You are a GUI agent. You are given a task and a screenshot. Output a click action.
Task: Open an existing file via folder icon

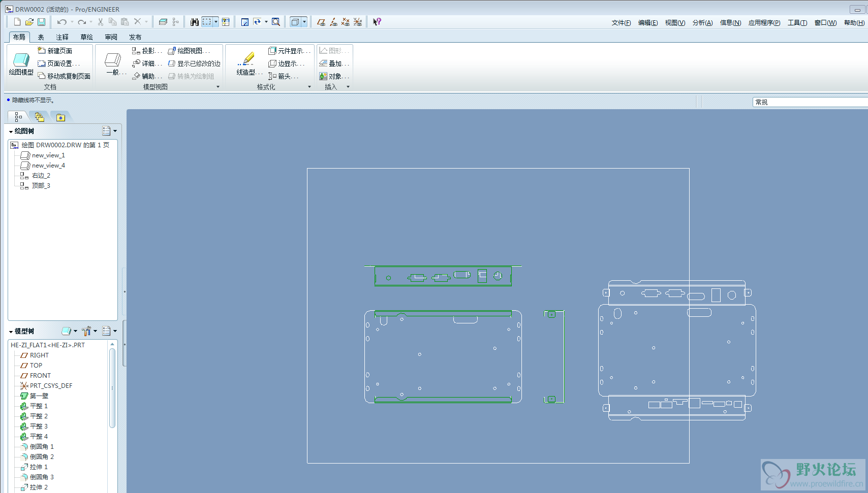(29, 22)
